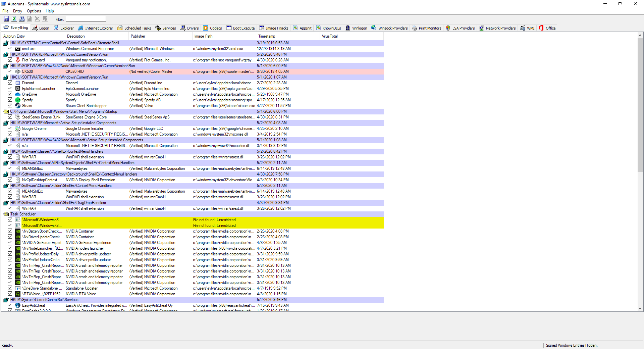
Task: Click the vertical scrollbar down arrow
Action: (x=640, y=308)
